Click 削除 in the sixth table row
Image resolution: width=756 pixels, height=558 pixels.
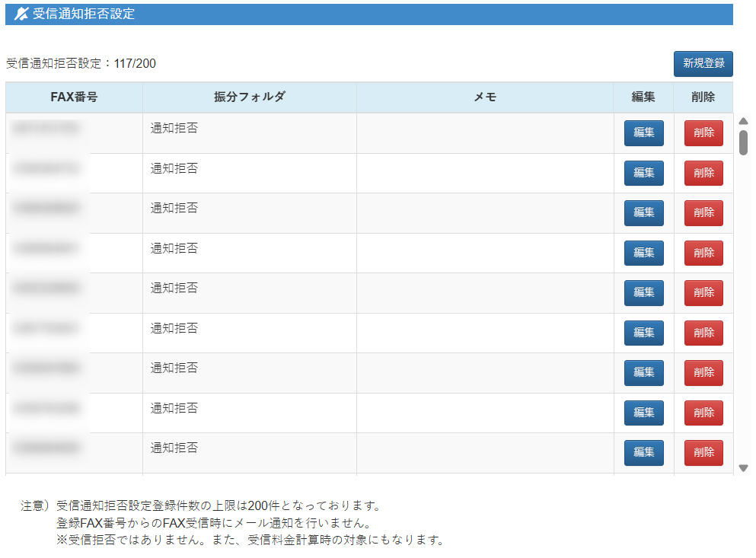tap(703, 333)
